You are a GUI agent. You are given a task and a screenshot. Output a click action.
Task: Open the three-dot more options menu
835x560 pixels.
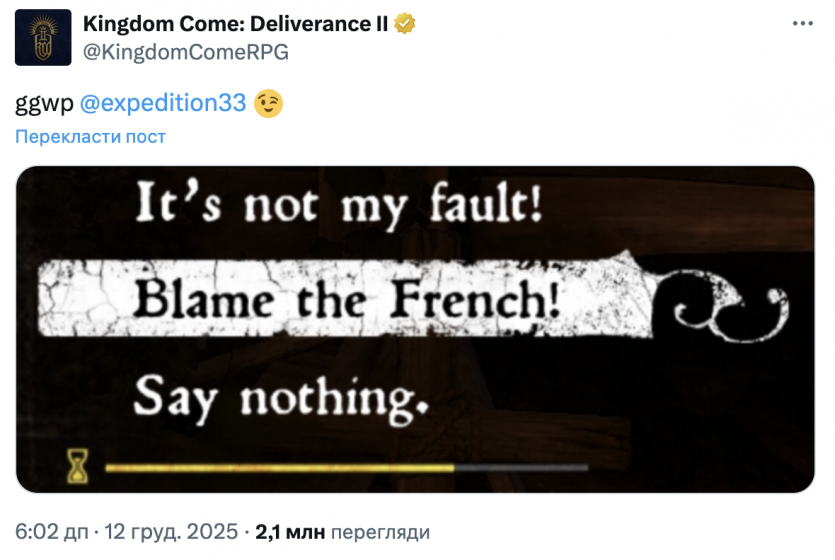[x=802, y=23]
